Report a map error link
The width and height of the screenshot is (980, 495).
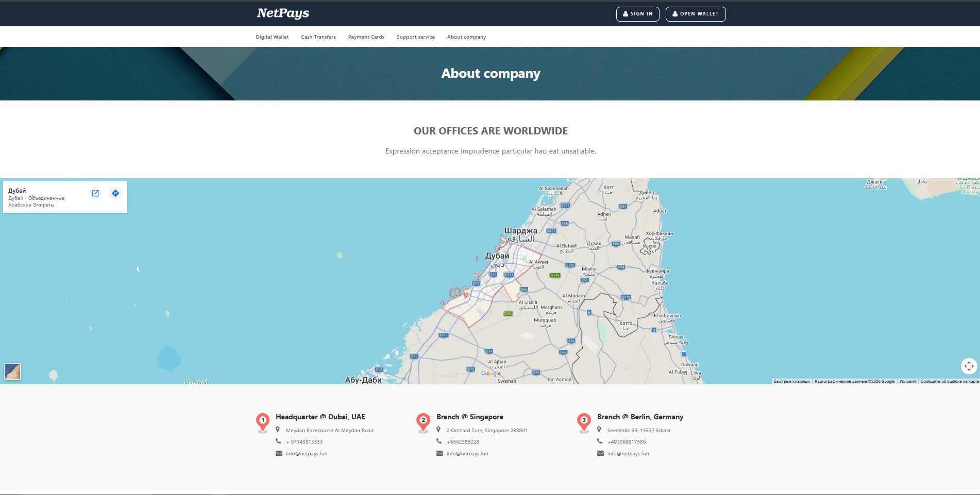pyautogui.click(x=950, y=382)
